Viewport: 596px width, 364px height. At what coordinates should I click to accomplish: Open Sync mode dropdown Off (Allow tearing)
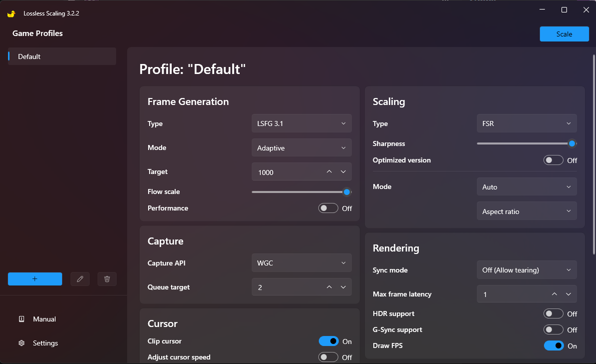[x=527, y=270]
